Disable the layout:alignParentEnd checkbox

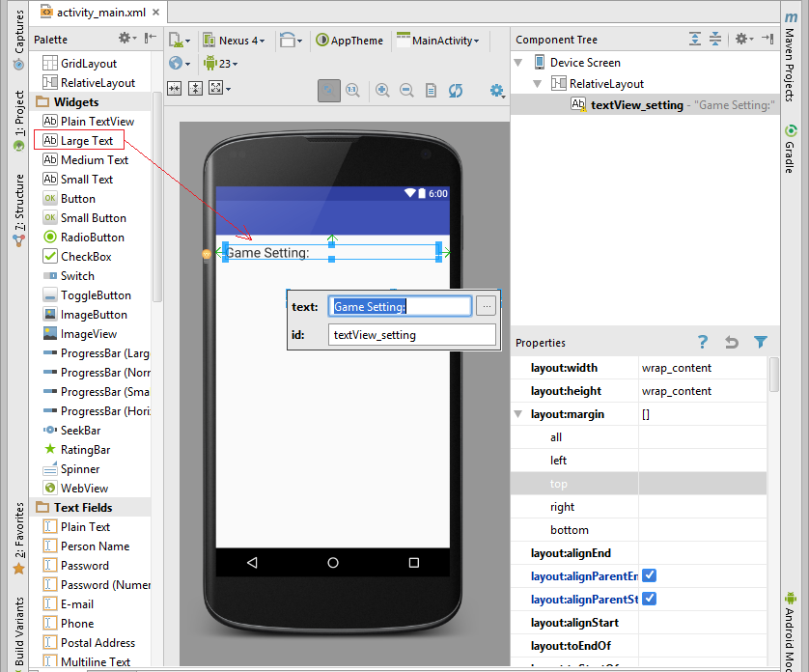(649, 574)
